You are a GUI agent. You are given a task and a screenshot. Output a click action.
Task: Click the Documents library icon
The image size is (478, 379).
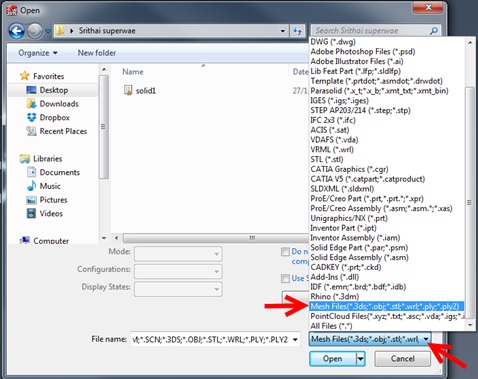(31, 172)
